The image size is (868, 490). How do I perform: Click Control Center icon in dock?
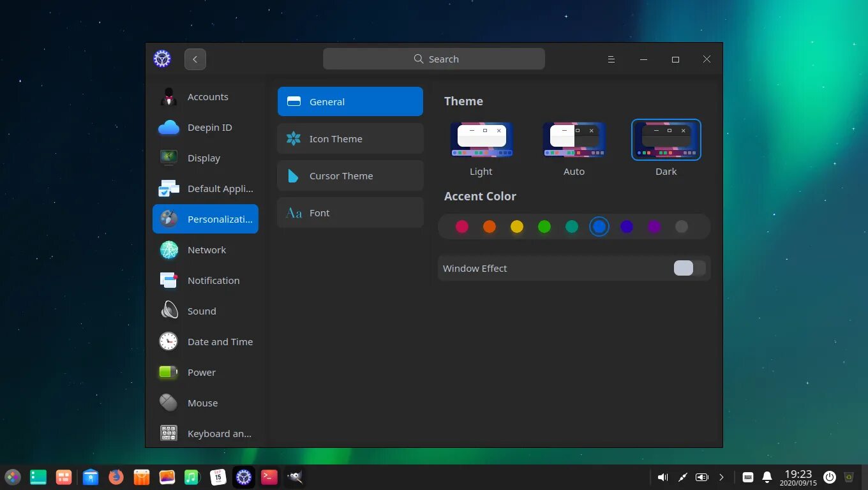tap(244, 477)
